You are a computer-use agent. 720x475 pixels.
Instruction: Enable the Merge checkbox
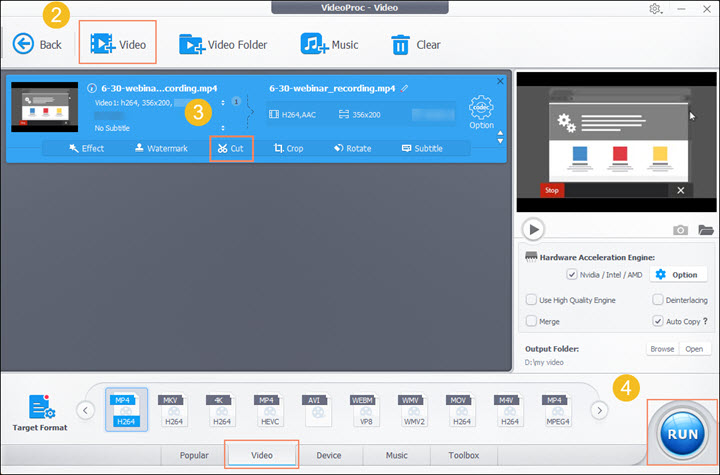(531, 321)
